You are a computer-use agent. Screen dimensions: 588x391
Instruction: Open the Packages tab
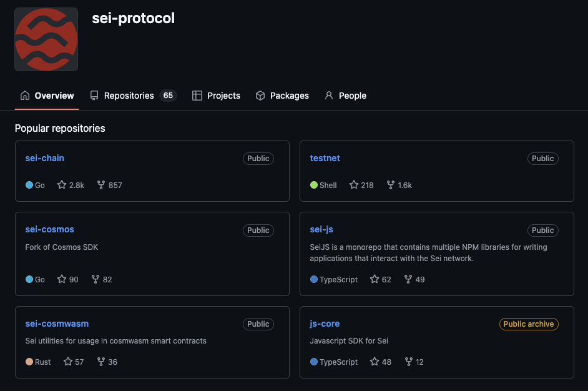282,96
